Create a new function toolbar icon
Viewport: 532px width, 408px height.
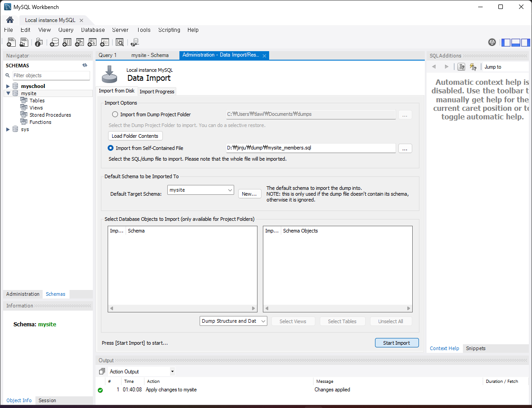tap(105, 42)
